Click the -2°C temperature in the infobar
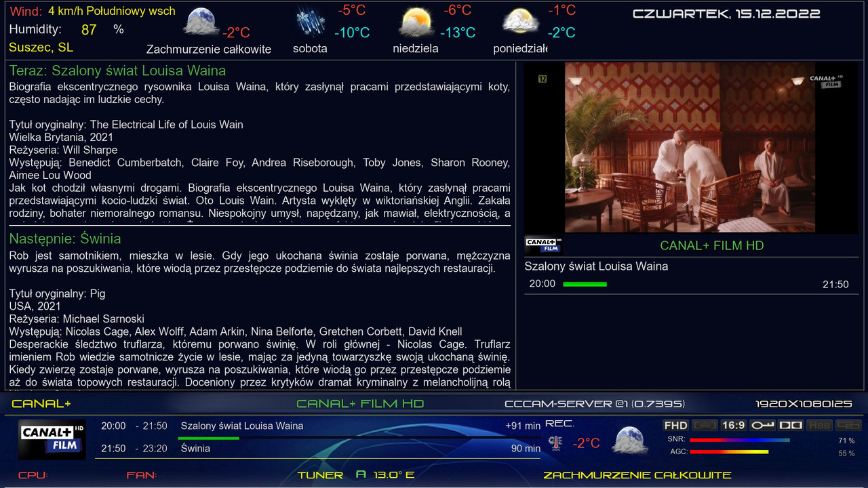This screenshot has height=488, width=868. click(x=587, y=443)
